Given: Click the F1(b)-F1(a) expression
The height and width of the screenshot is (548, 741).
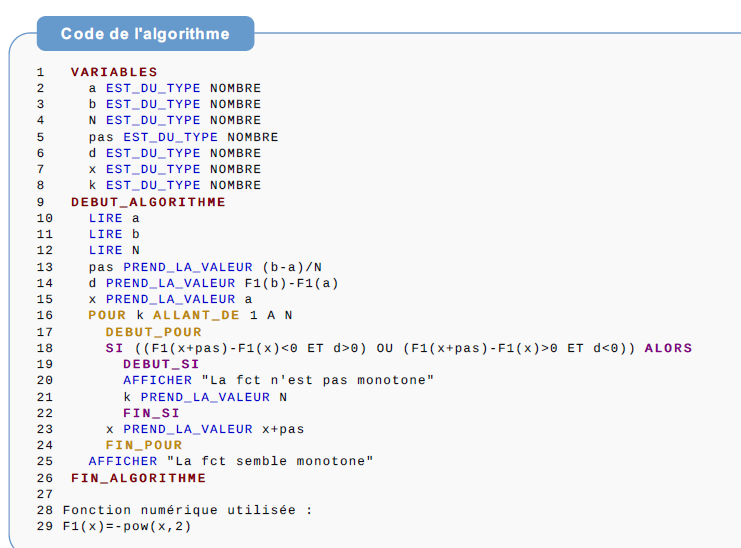Looking at the screenshot, I should [x=291, y=283].
